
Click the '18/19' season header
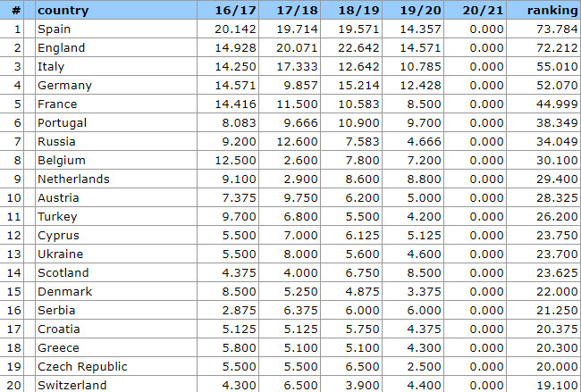pos(360,10)
